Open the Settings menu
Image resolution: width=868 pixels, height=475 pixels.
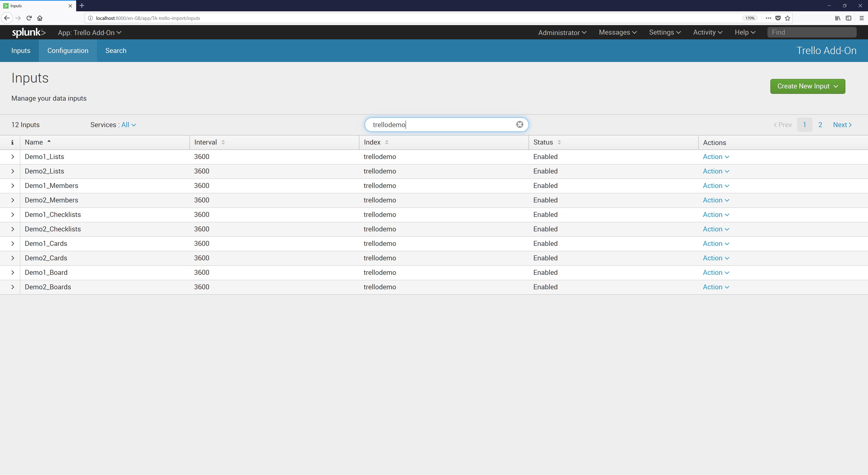[x=665, y=32]
